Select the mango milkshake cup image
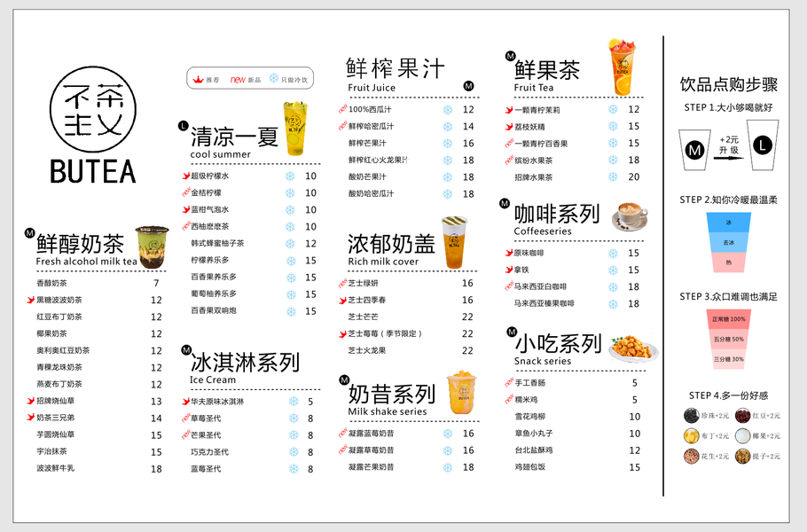Screen dimensions: 807x532 pos(461,392)
